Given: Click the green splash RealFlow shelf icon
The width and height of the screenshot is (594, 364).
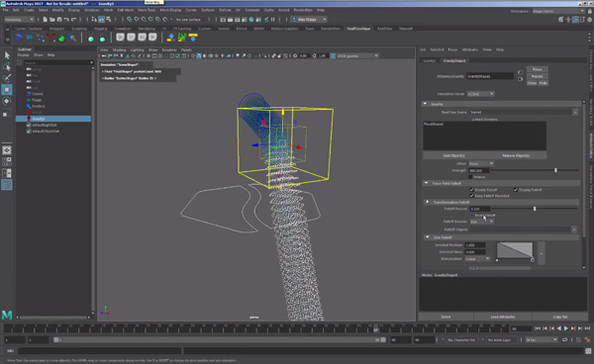Looking at the screenshot, I should [61, 38].
